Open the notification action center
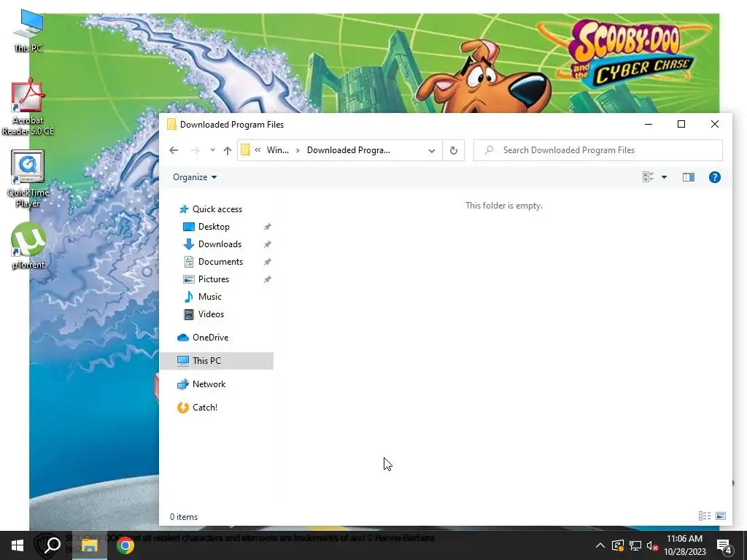 724,546
